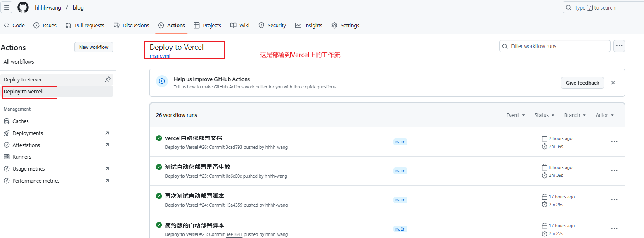Open the repository Settings tab

(345, 25)
